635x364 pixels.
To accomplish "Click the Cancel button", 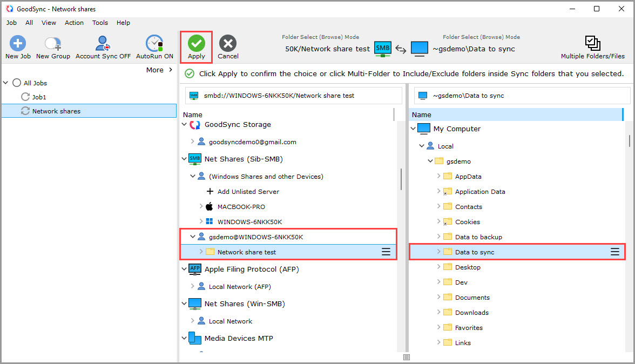I will coord(227,46).
